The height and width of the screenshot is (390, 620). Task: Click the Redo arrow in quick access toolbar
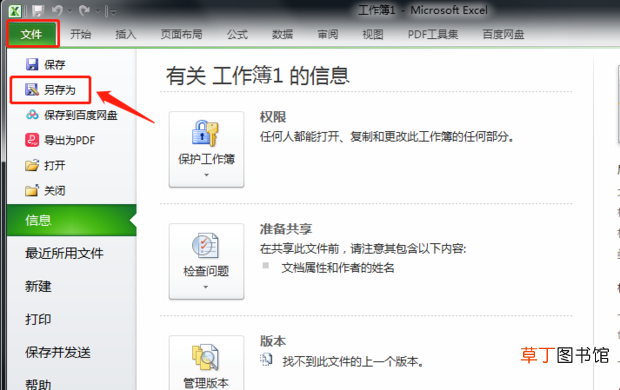click(84, 11)
